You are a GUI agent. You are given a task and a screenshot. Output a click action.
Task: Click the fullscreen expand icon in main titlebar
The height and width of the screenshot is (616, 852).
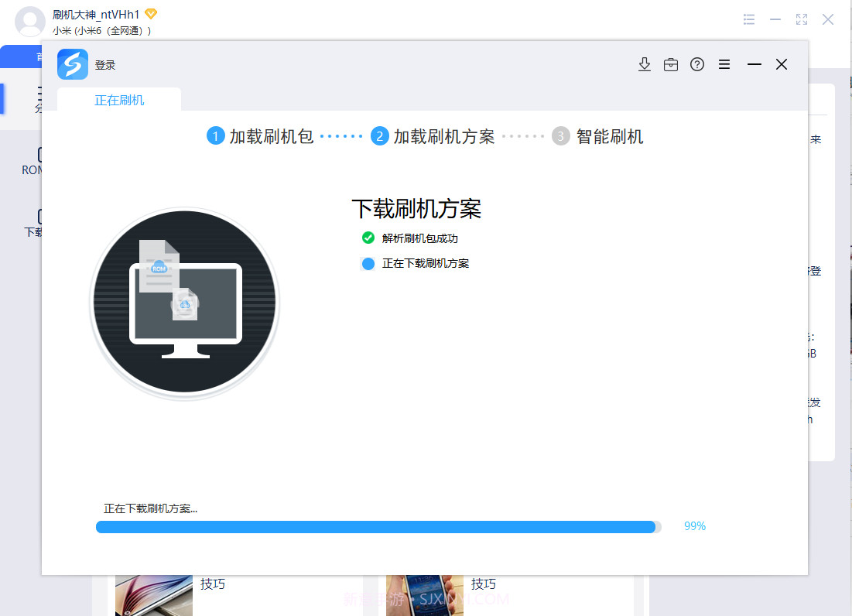click(802, 19)
